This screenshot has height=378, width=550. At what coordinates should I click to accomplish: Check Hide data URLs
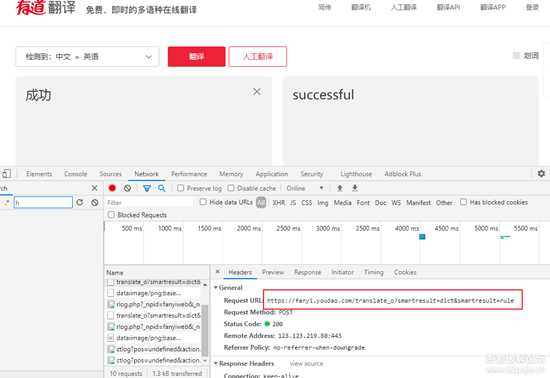click(x=203, y=202)
